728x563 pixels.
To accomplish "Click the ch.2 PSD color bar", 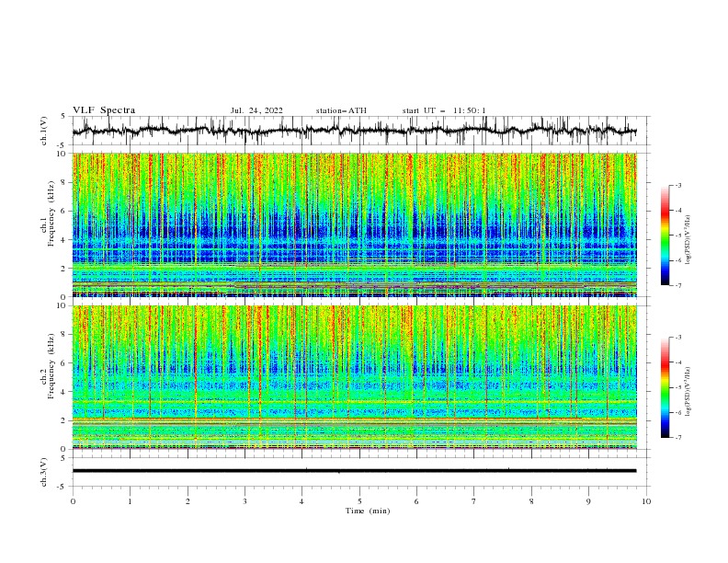I will pos(665,387).
